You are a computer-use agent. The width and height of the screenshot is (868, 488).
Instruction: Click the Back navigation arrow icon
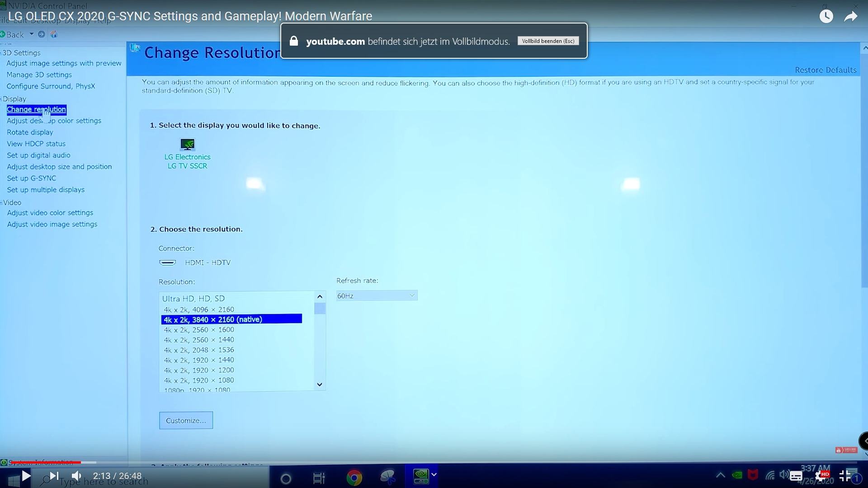click(3, 34)
